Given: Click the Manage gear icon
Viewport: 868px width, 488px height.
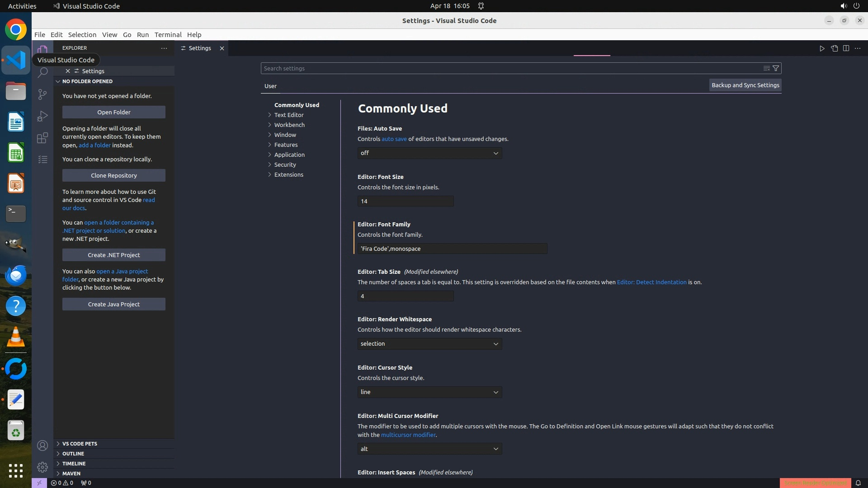Looking at the screenshot, I should pyautogui.click(x=42, y=467).
